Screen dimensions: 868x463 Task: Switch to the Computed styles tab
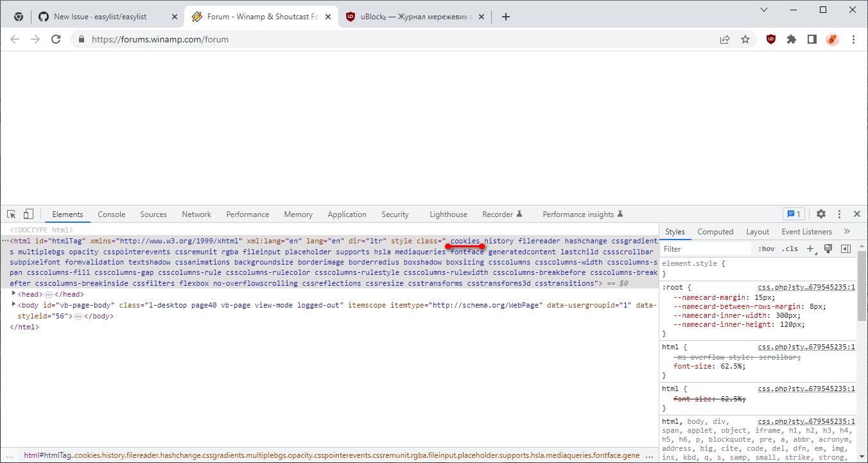(715, 231)
